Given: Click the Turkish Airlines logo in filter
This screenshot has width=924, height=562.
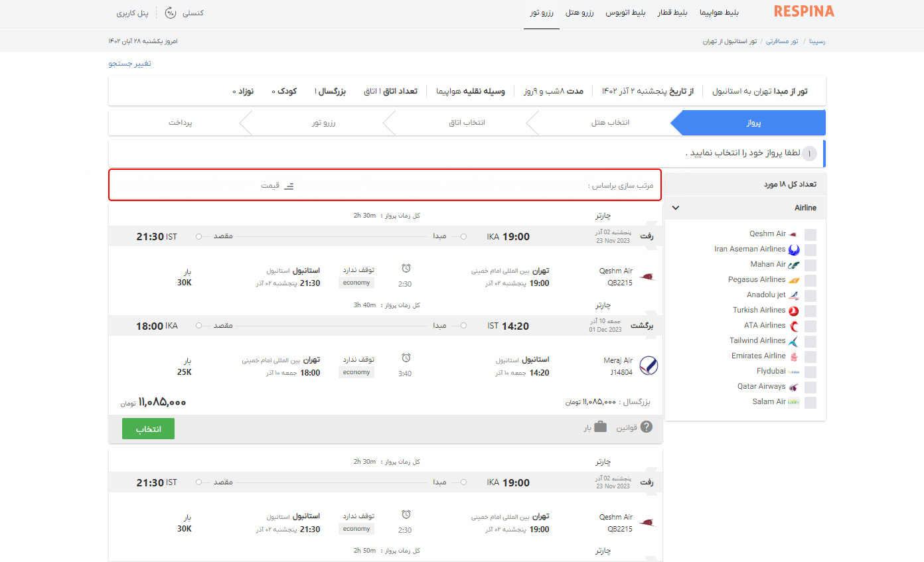Looking at the screenshot, I should pos(793,311).
